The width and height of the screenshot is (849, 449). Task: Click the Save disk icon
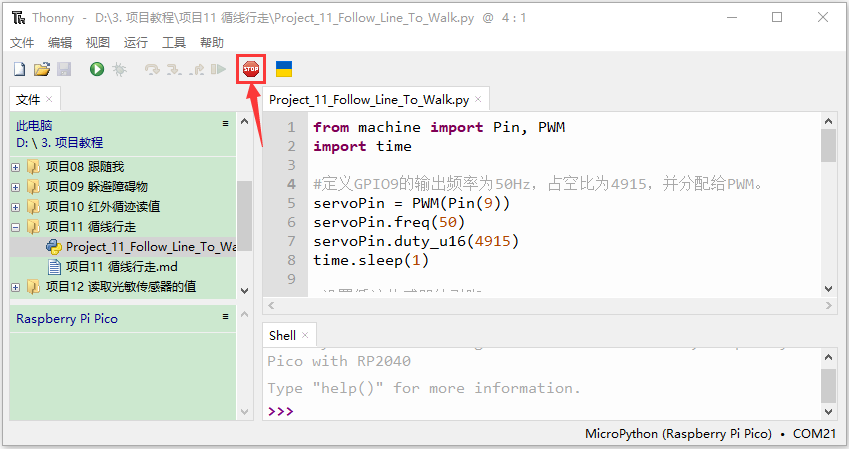click(64, 69)
